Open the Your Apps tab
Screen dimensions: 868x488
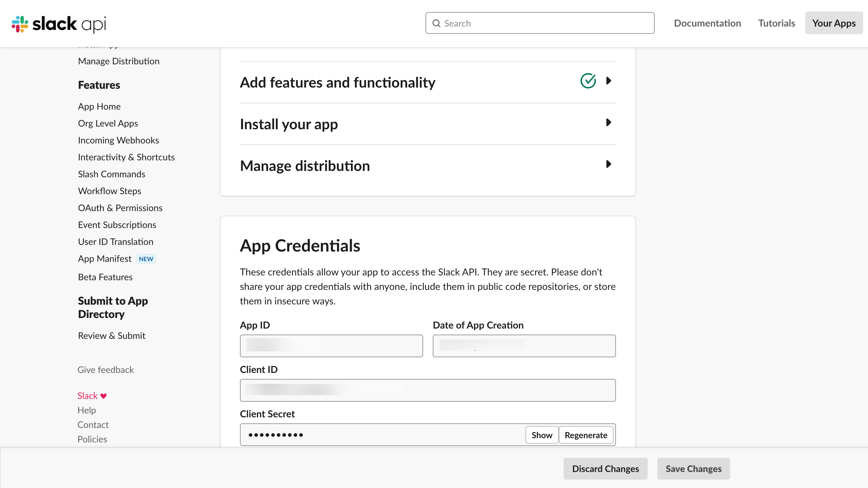point(834,23)
